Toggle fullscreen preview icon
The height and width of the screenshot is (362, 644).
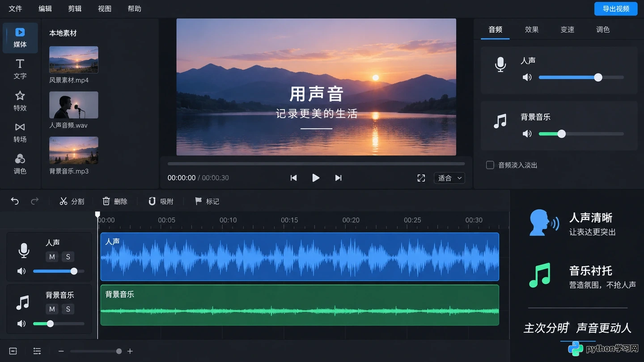(421, 178)
